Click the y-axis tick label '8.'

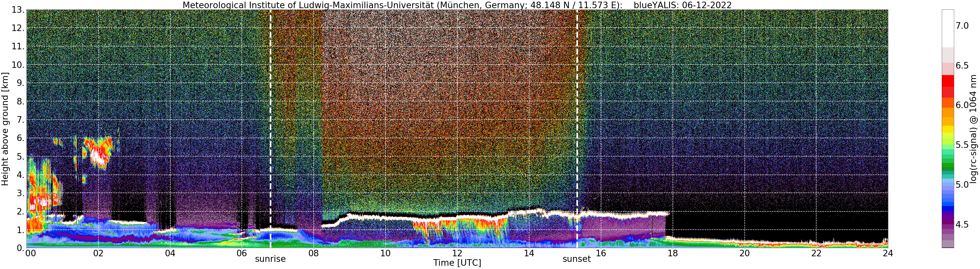pos(21,101)
